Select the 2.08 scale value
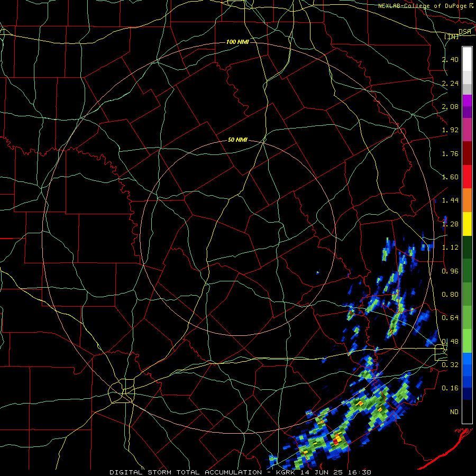Screen dimensions: 476x476 [450, 106]
